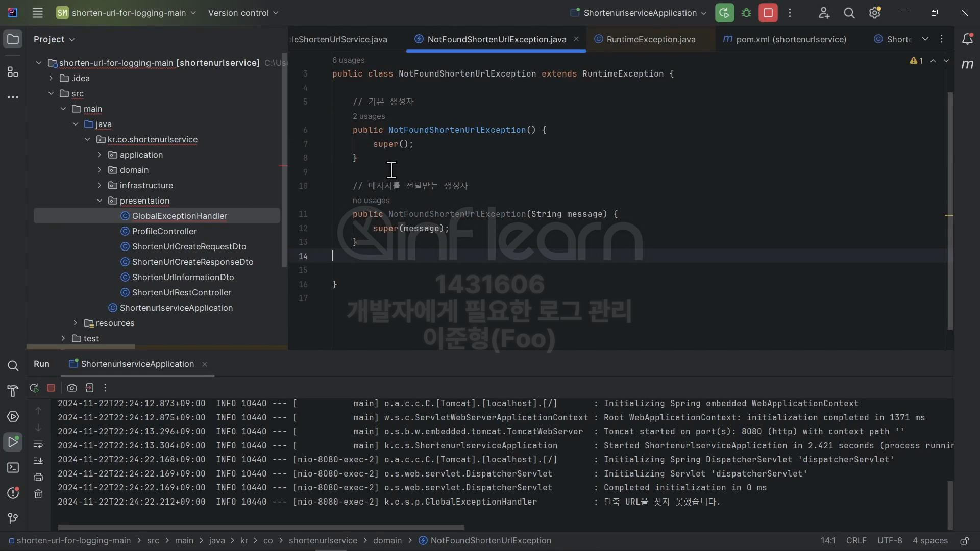Image resolution: width=980 pixels, height=551 pixels.
Task: Click the Rerun icon in Run panel
Action: 34,388
